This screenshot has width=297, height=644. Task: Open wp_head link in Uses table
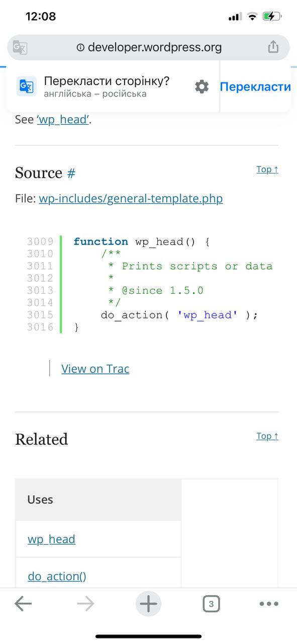(x=51, y=539)
